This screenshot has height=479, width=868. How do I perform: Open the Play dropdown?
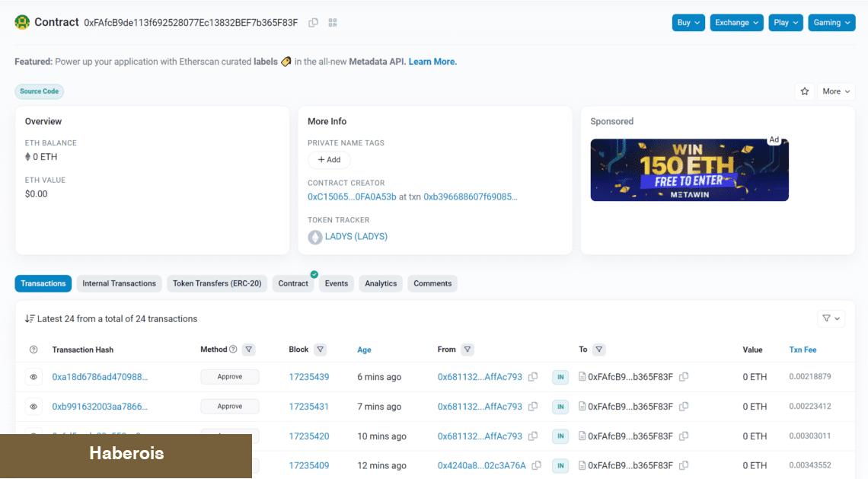[786, 23]
